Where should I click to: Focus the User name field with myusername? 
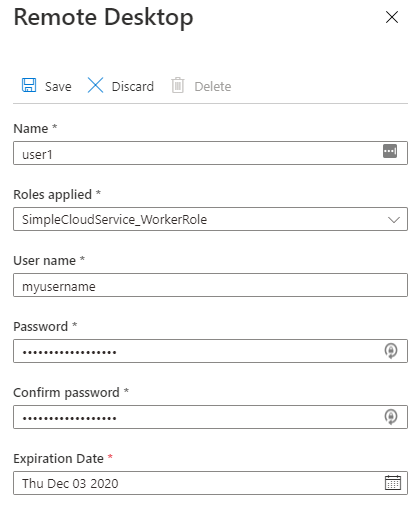[210, 285]
